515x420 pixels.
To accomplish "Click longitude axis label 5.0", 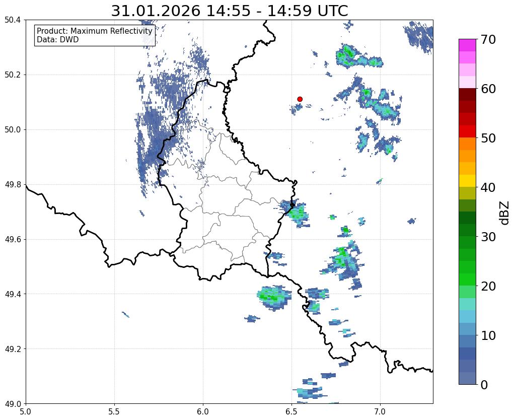I will coord(26,411).
